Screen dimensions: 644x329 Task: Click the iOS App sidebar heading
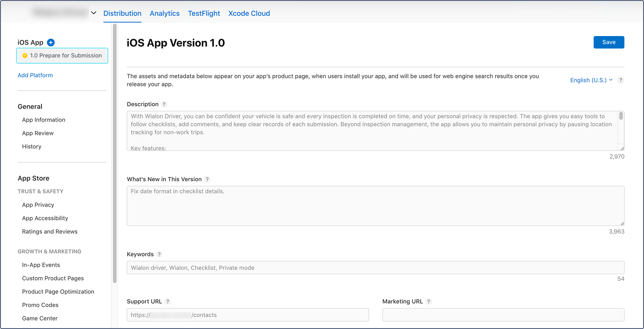tap(30, 43)
